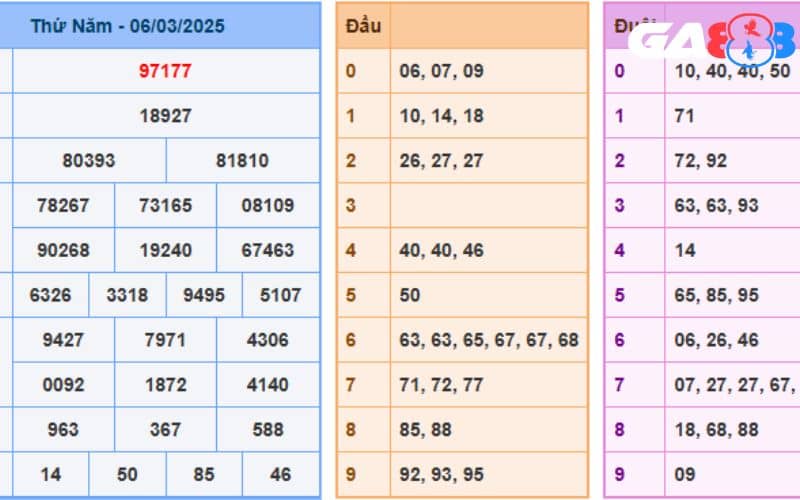Click the red special prize number 97177
The height and width of the screenshot is (500, 800).
(x=165, y=71)
